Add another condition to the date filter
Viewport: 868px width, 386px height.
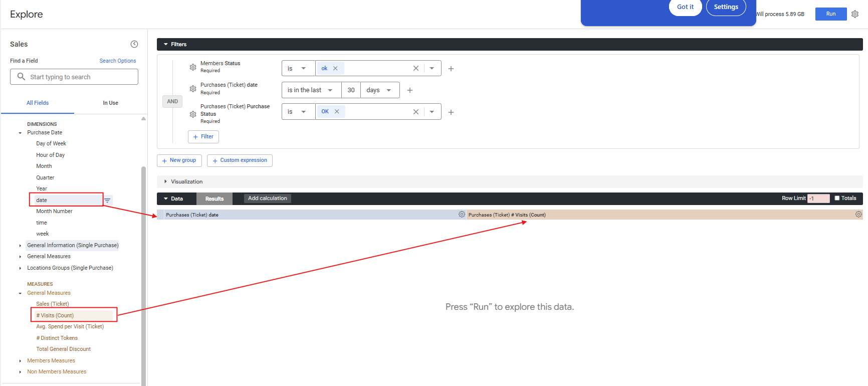point(410,90)
